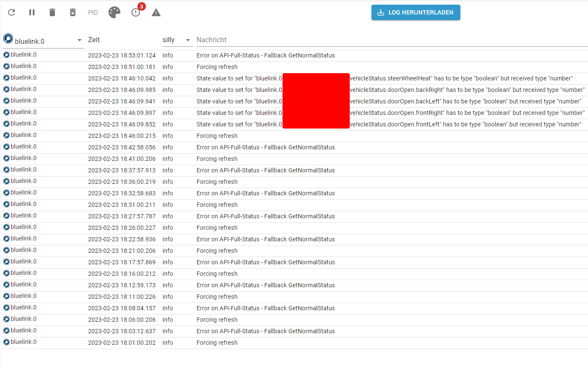Click the bluelink icon in the 18:53:01.124 row

(x=6, y=55)
